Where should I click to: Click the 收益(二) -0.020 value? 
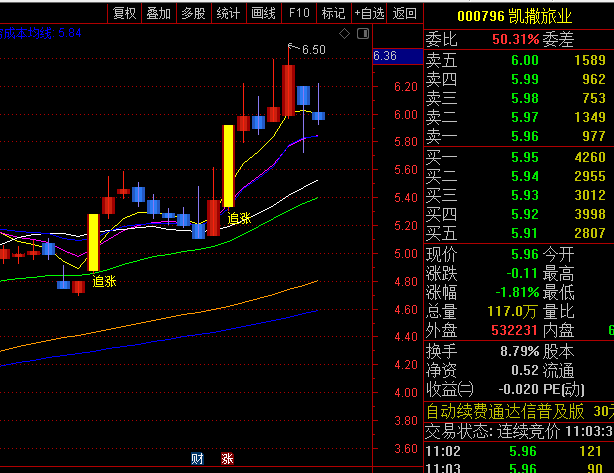pos(518,390)
